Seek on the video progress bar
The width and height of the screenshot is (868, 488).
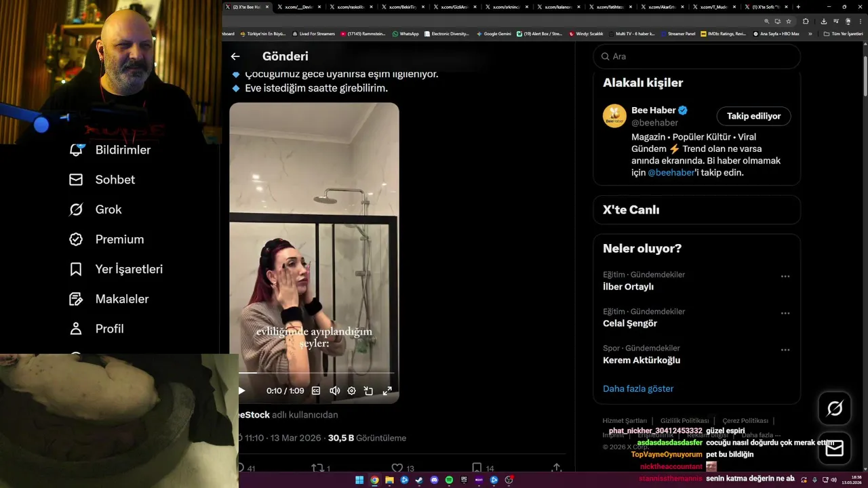(315, 373)
